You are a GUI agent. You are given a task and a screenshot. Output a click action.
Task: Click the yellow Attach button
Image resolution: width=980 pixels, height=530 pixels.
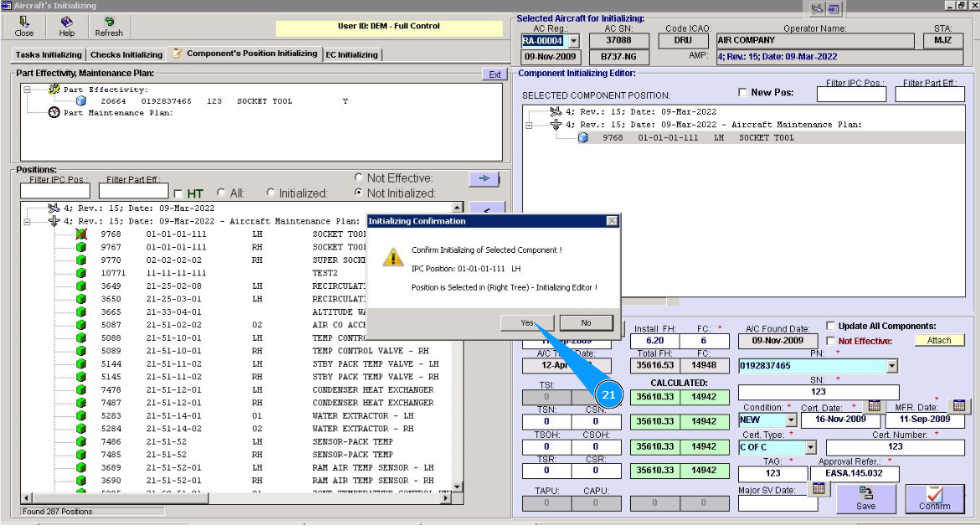[939, 341]
